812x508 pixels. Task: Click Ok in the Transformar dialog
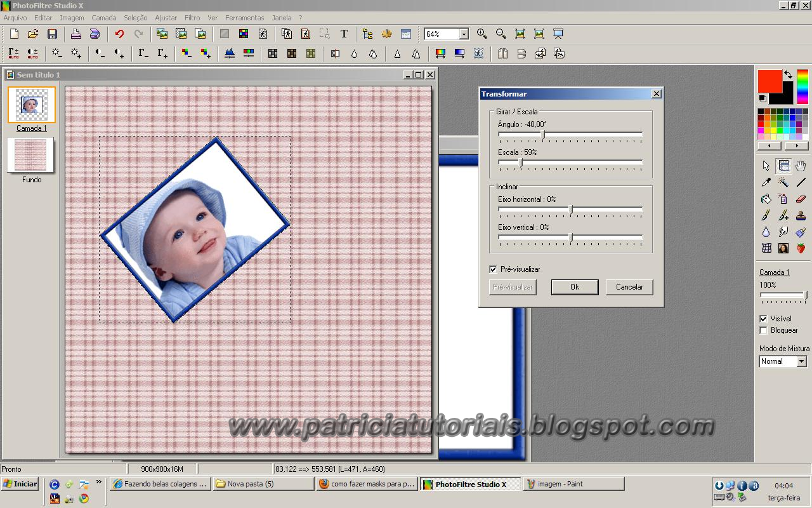574,287
